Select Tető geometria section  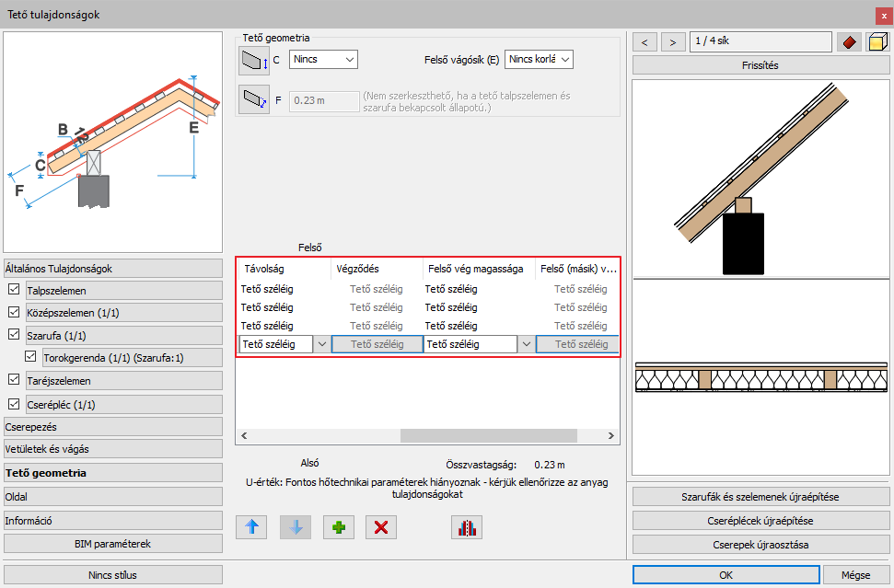click(x=113, y=473)
